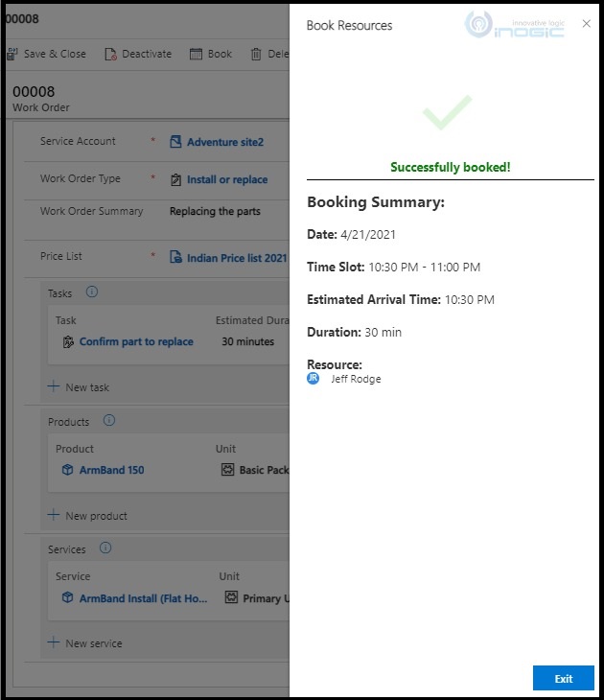The image size is (604, 700).
Task: Open the Services info icon
Action: point(105,548)
